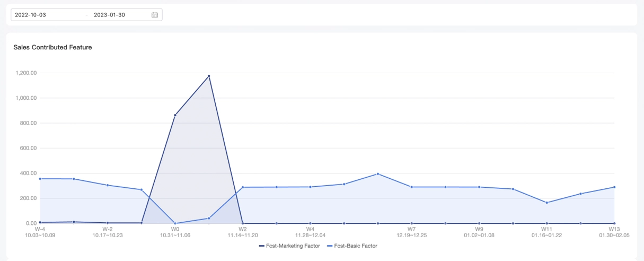
Task: Click the dark blue Marketing legend line marker
Action: [262, 246]
